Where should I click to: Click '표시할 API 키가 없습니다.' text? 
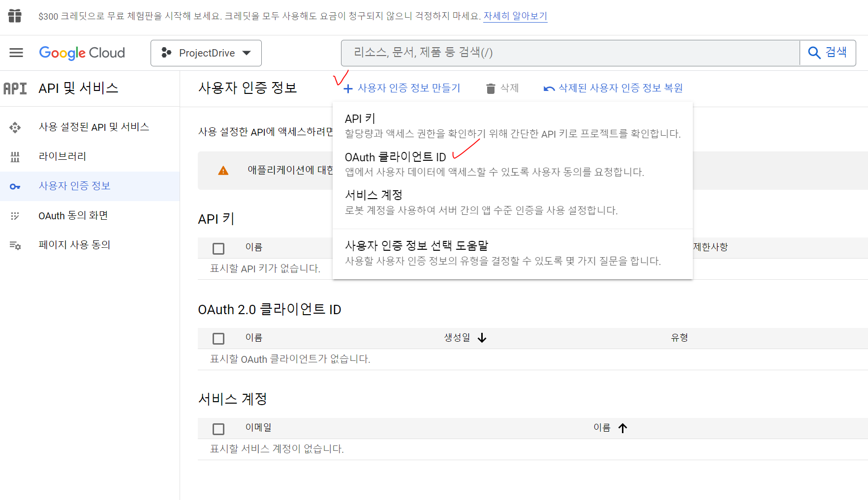(265, 269)
